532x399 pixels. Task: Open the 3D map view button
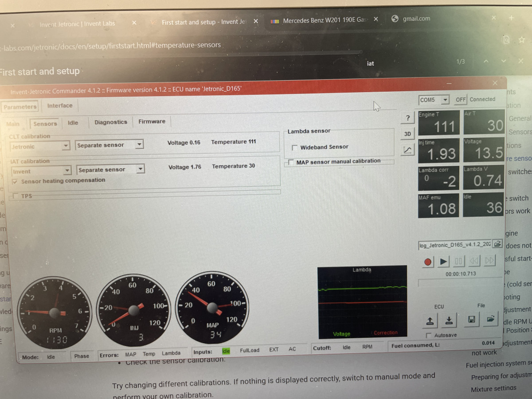[x=407, y=134]
